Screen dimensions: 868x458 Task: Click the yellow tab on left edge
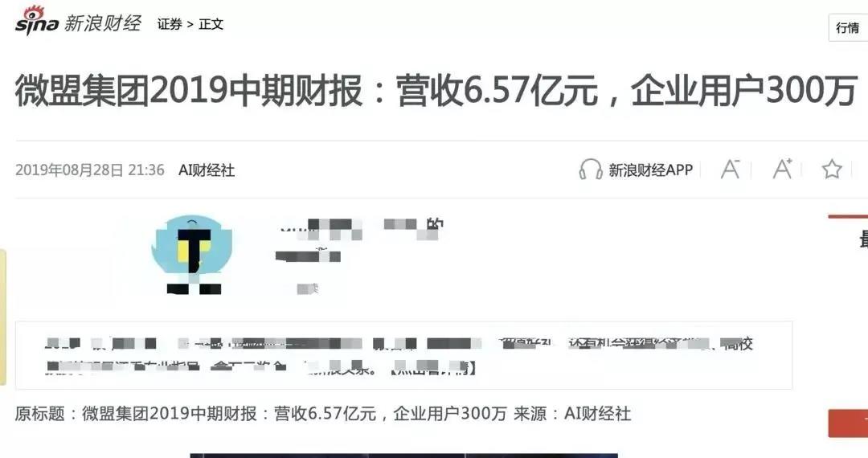(2, 317)
